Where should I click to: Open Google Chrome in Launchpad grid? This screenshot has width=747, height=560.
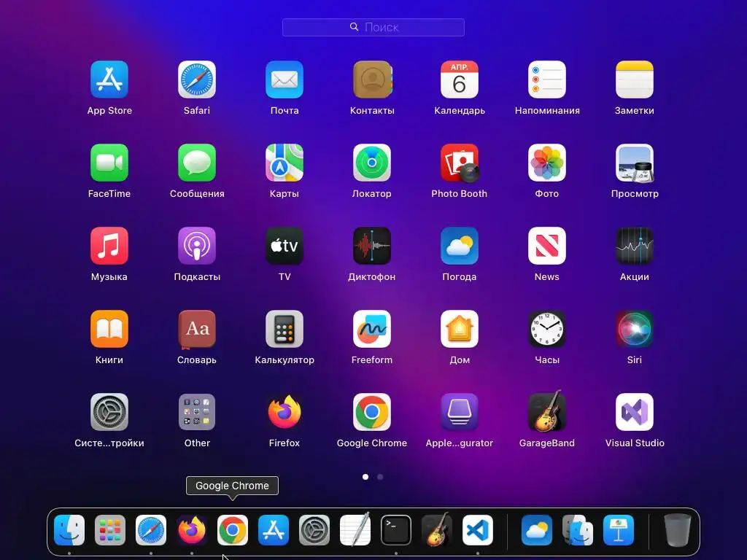coord(372,412)
